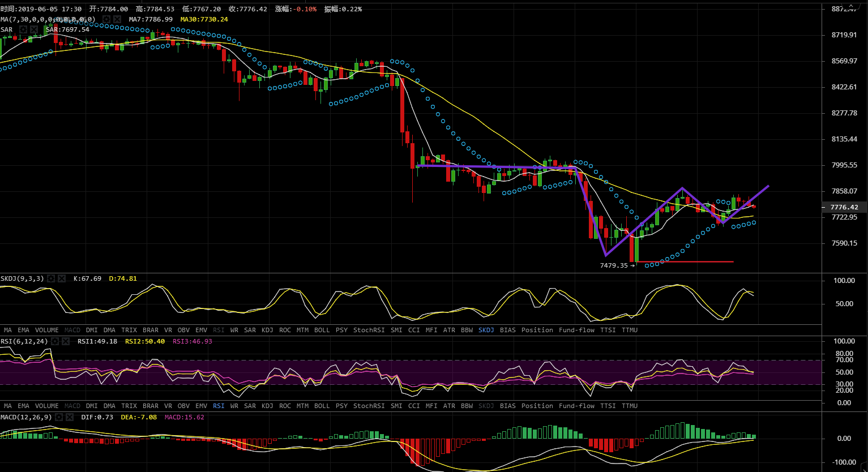This screenshot has height=472, width=868.
Task: Remove the MA indicator with its X icon
Action: (117, 19)
